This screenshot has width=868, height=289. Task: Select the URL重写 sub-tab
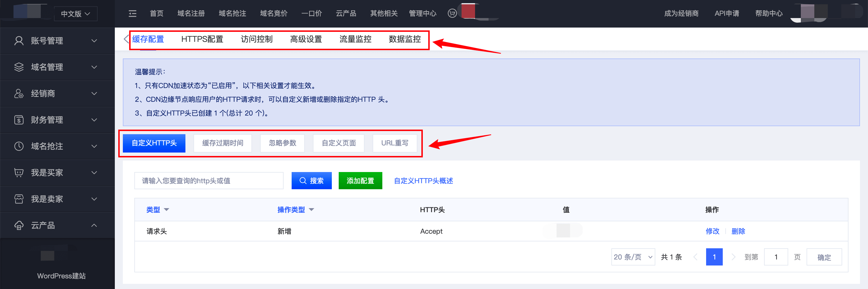pos(395,143)
